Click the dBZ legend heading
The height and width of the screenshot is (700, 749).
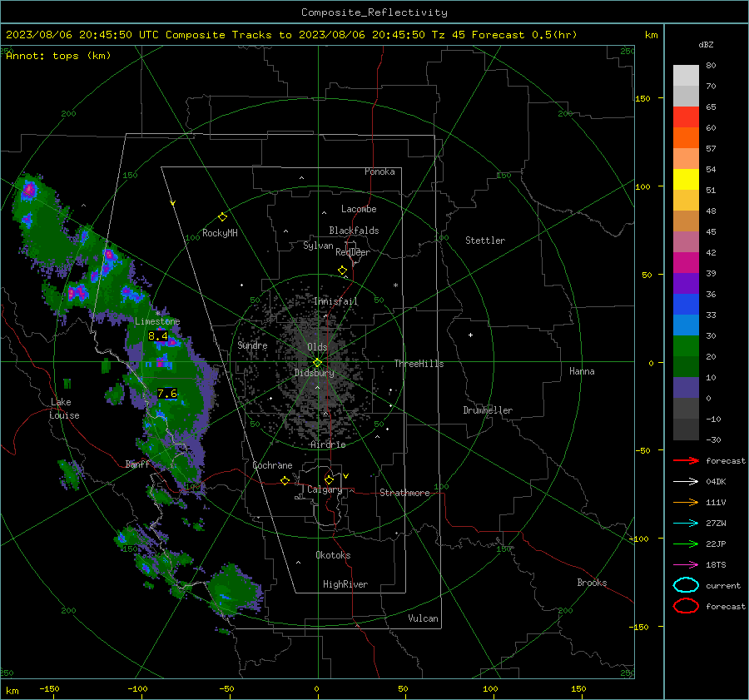pos(706,45)
